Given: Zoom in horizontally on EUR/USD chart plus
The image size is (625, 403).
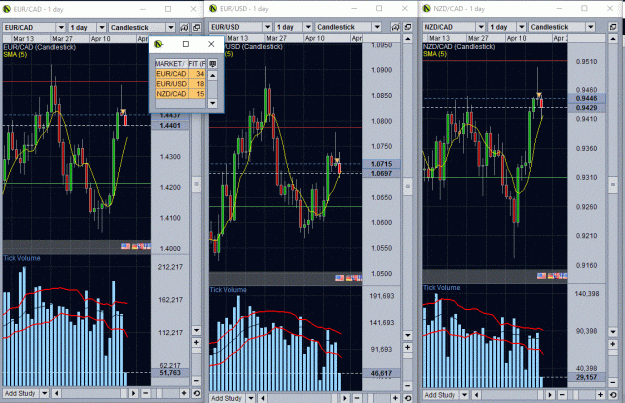Looking at the screenshot, I should pyautogui.click(x=395, y=398).
